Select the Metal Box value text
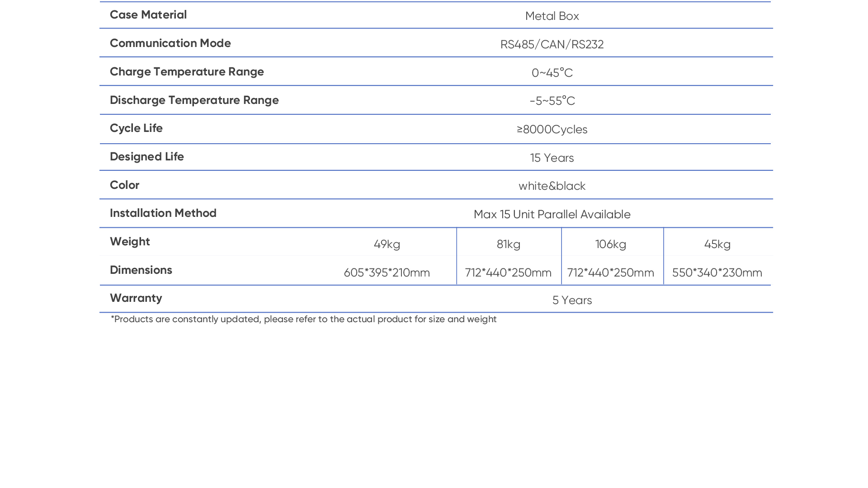This screenshot has width=868, height=488. click(x=552, y=16)
